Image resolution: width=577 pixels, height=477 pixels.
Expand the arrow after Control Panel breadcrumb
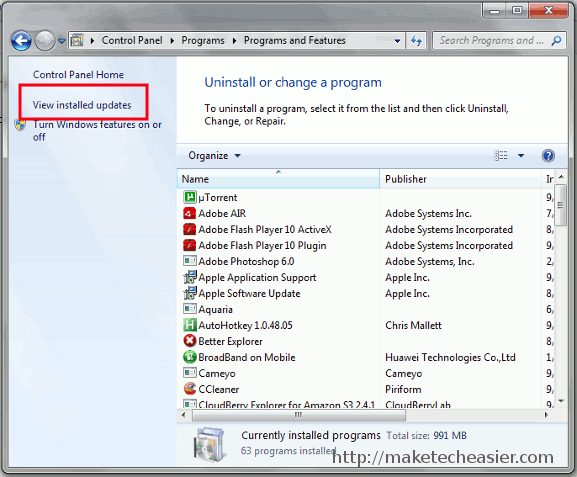point(172,40)
